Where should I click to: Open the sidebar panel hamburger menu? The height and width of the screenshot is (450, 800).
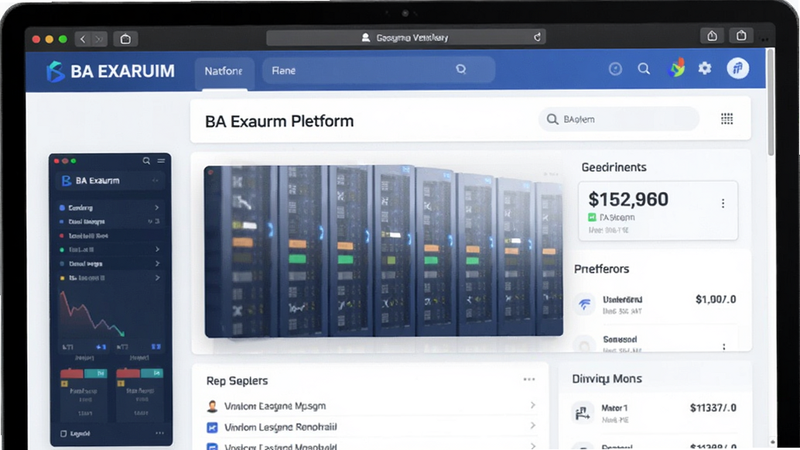pos(161,161)
